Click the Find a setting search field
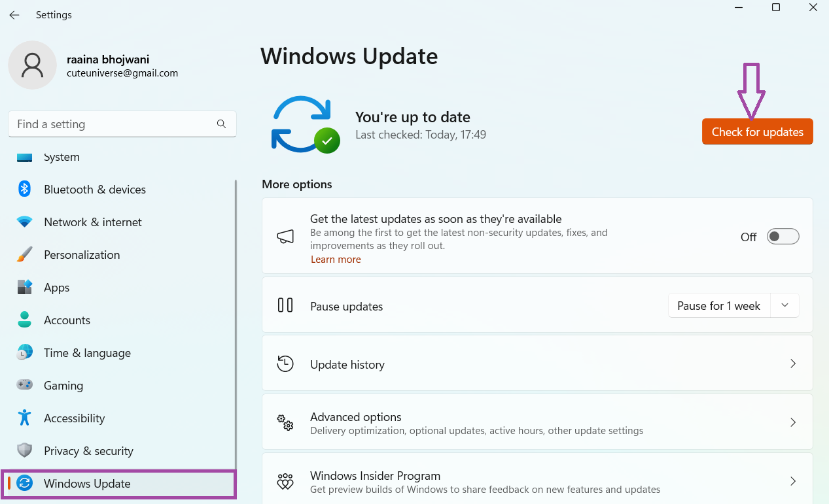The height and width of the screenshot is (504, 829). click(x=122, y=124)
